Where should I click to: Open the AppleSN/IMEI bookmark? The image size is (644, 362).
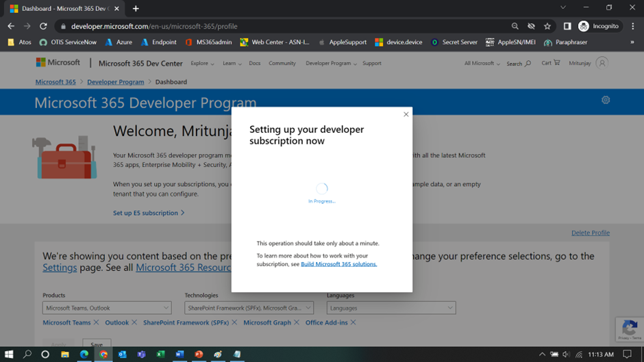510,42
